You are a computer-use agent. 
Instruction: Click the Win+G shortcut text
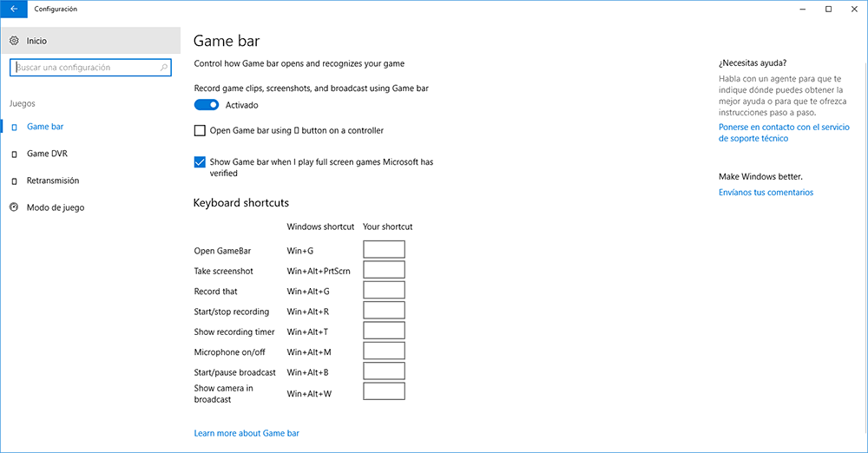coord(300,251)
